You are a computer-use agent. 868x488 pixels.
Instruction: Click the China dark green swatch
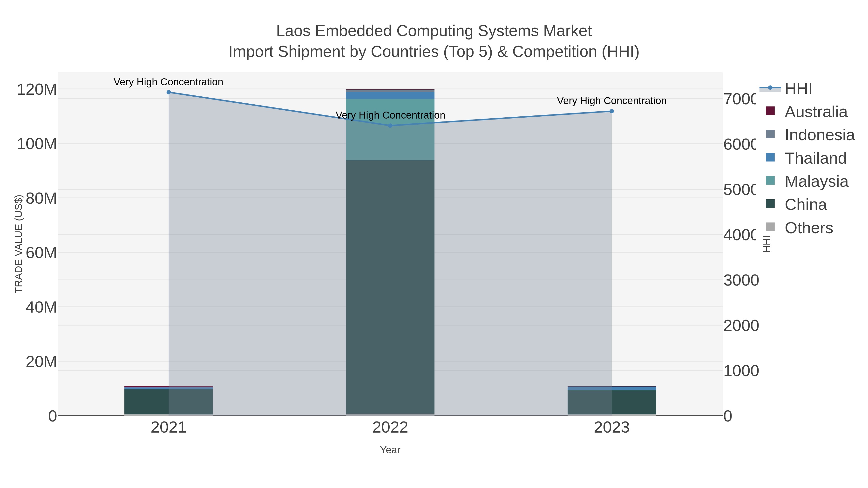(x=770, y=204)
